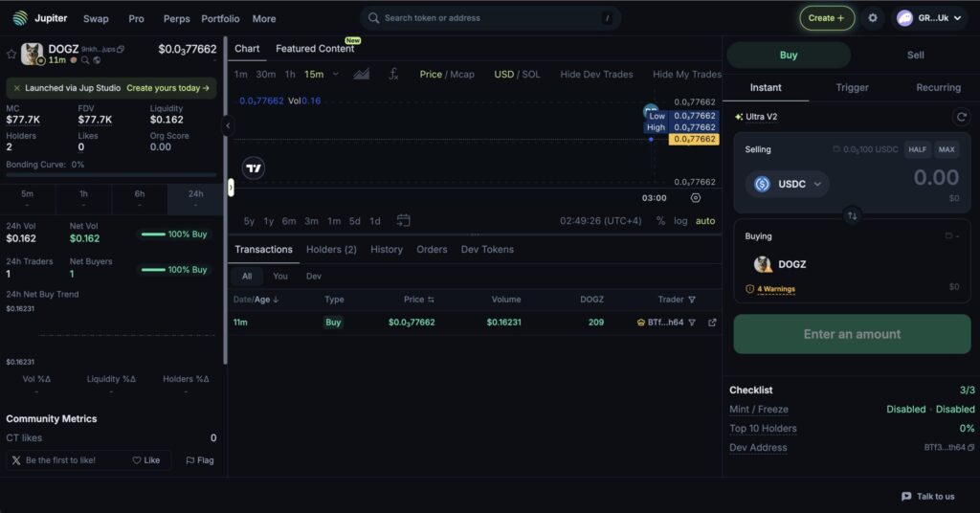Open the transaction external link icon
The width and height of the screenshot is (980, 513).
[712, 323]
